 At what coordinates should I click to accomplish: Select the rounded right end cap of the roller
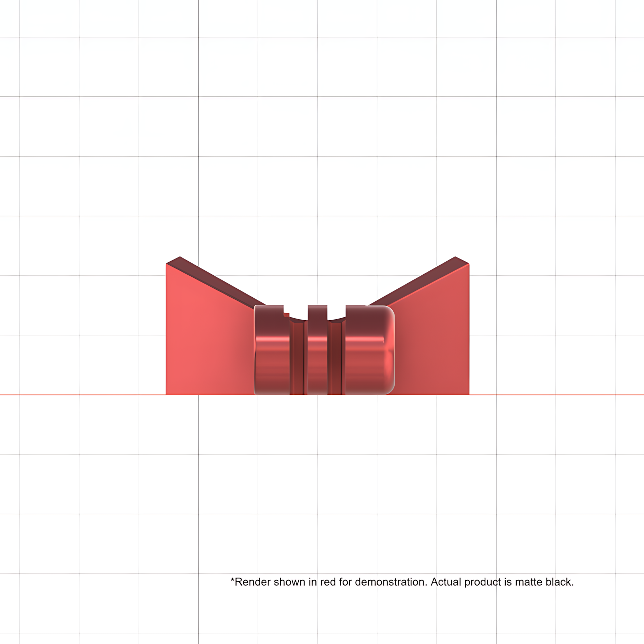(x=370, y=349)
